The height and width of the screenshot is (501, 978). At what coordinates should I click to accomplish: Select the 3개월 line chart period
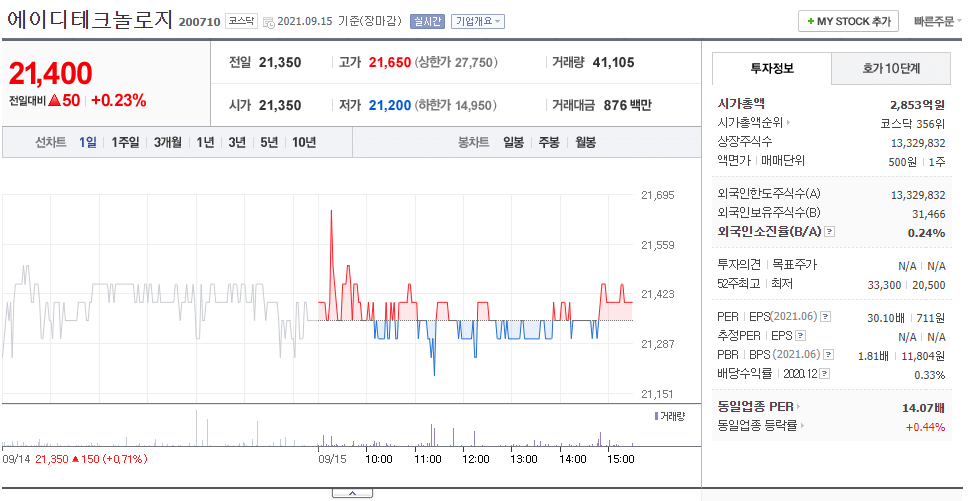coord(168,142)
